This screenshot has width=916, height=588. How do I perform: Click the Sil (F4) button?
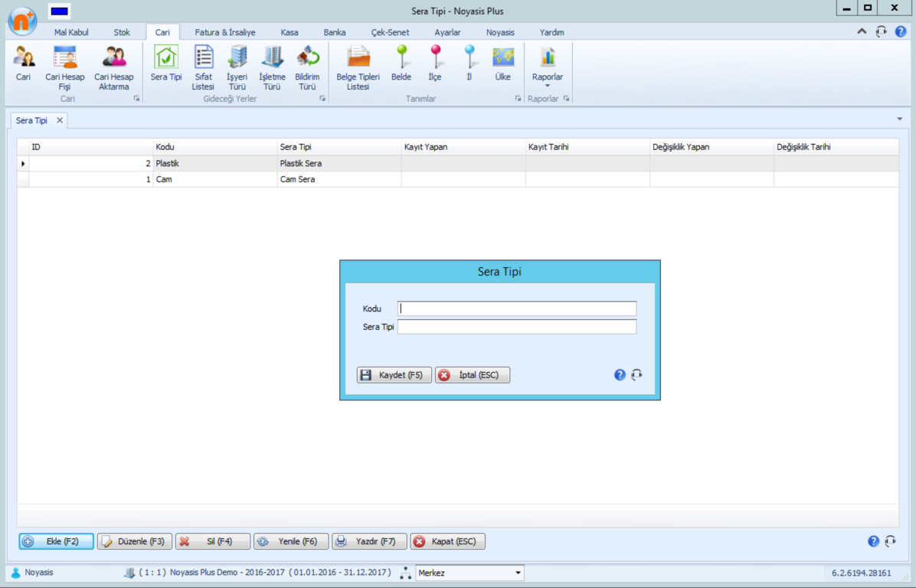click(x=213, y=541)
